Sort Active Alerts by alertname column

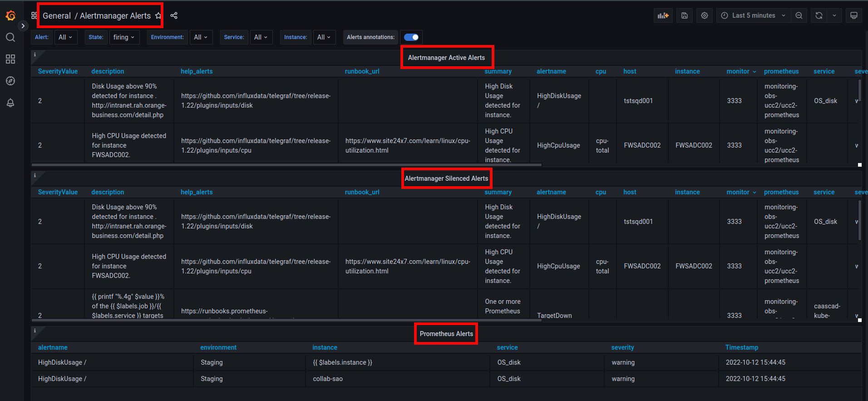551,71
